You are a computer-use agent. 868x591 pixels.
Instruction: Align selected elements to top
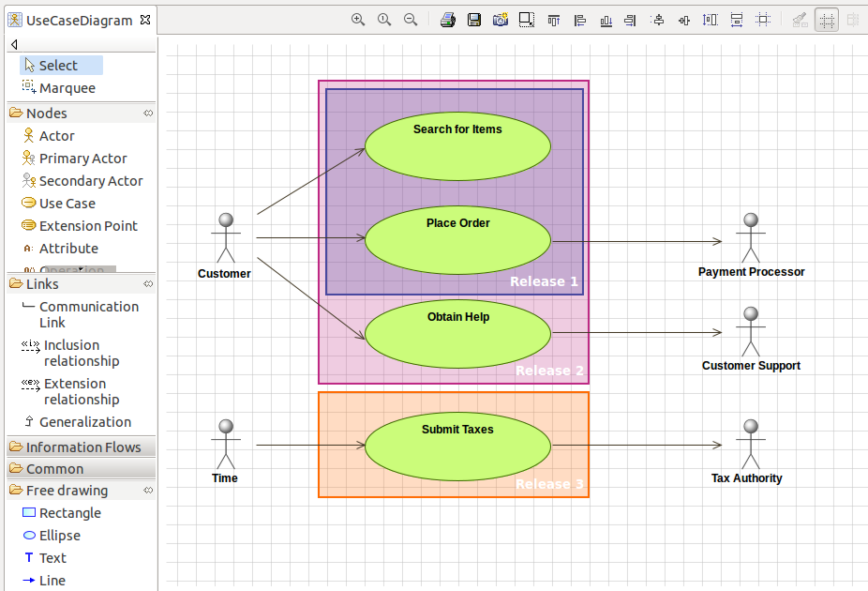click(554, 21)
